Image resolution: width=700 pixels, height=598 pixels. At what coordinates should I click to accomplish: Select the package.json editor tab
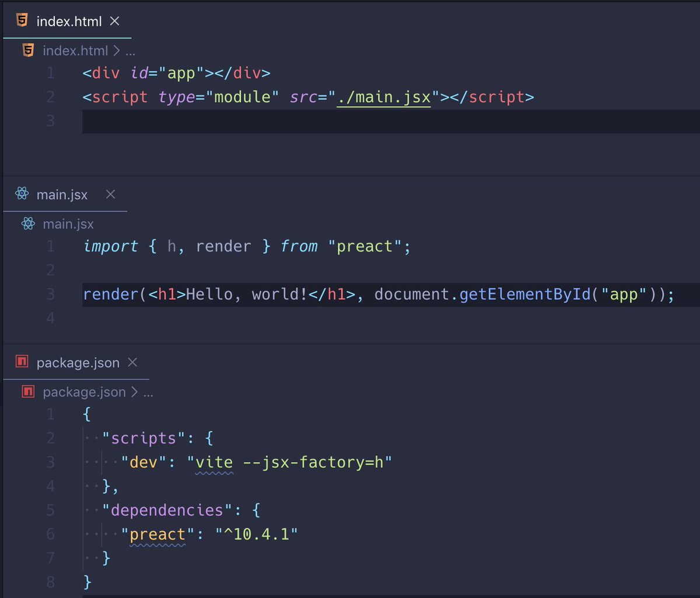(x=76, y=363)
